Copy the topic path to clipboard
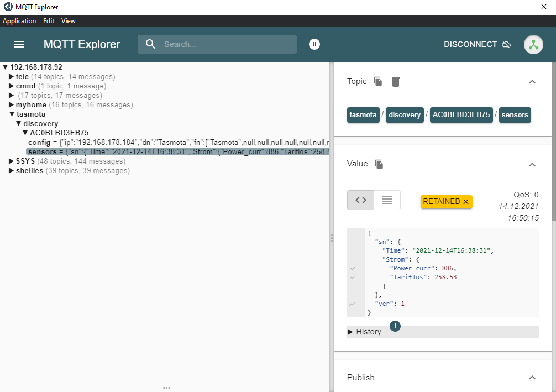This screenshot has width=556, height=392. (378, 82)
